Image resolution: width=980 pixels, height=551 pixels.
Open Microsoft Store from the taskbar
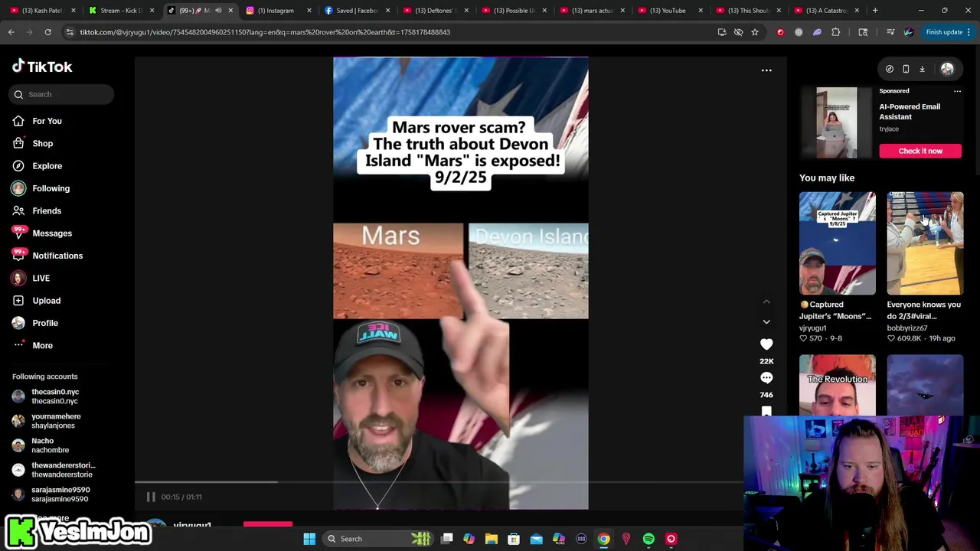(514, 539)
